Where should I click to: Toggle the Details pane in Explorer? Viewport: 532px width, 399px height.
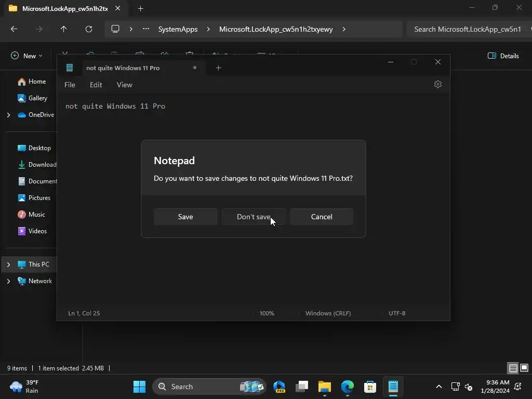[x=503, y=56]
